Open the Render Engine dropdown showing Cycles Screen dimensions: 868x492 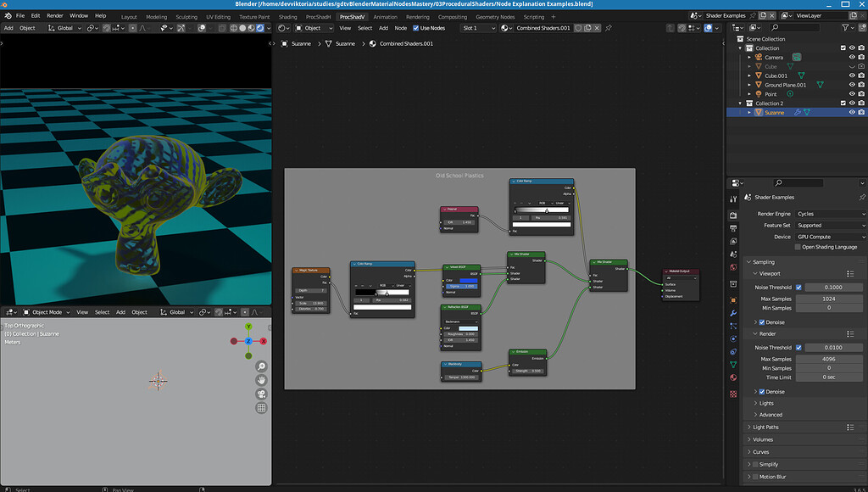pyautogui.click(x=829, y=214)
